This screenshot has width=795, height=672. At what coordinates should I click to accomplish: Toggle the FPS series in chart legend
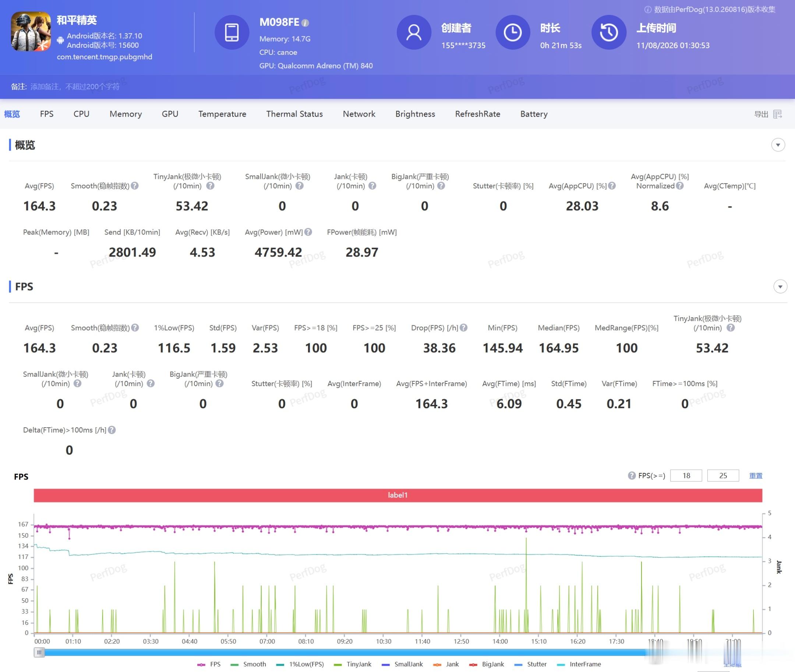209,664
